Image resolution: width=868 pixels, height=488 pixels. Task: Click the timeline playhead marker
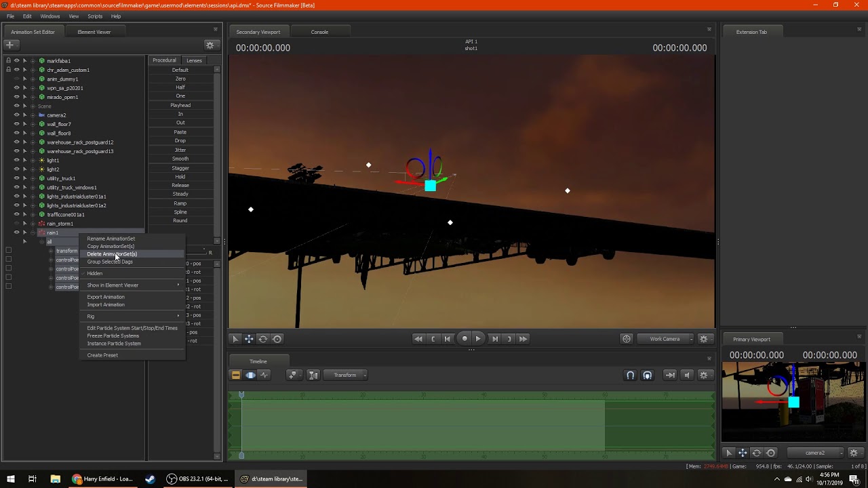241,394
